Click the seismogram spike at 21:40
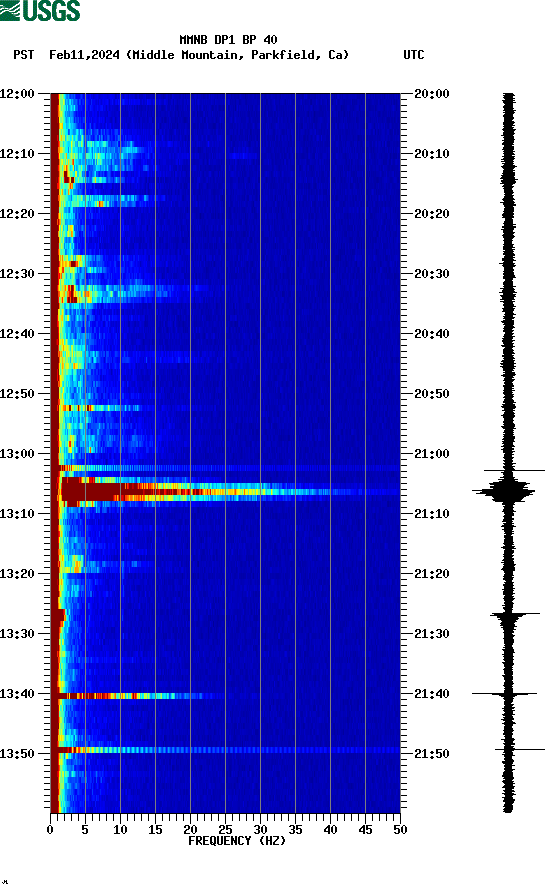552x893 pixels. 505,694
